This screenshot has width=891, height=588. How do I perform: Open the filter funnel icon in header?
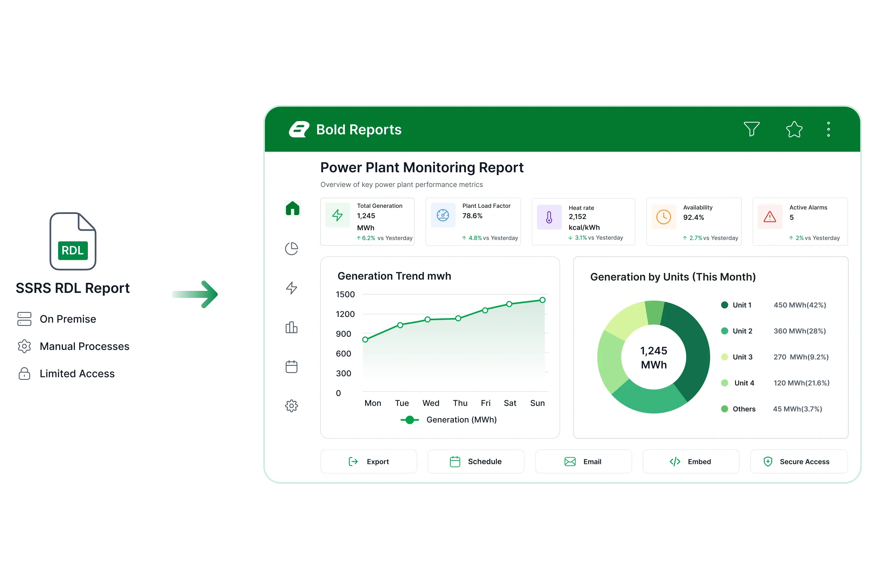[x=751, y=129]
